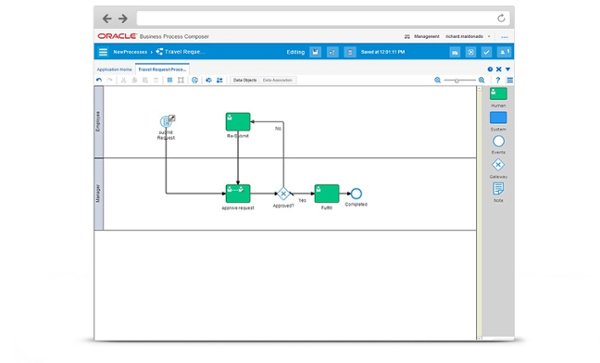
Task: Click the fit-to-frame icon in toolbar
Action: pos(181,80)
